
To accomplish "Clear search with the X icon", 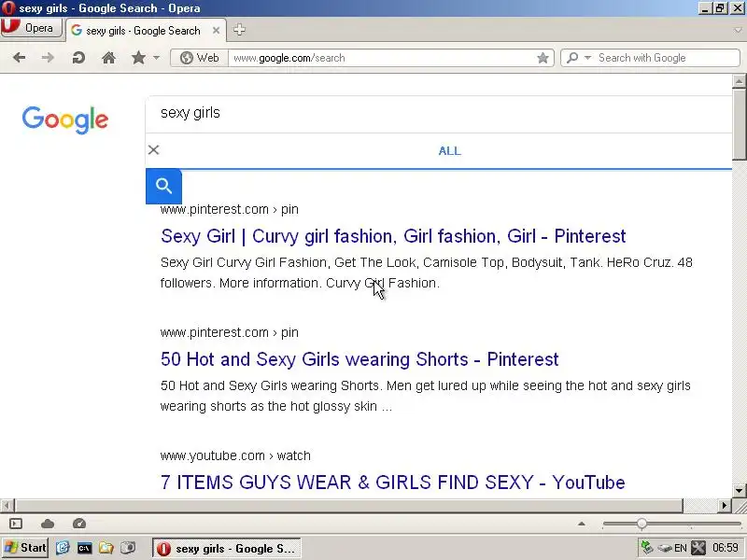I will [153, 150].
